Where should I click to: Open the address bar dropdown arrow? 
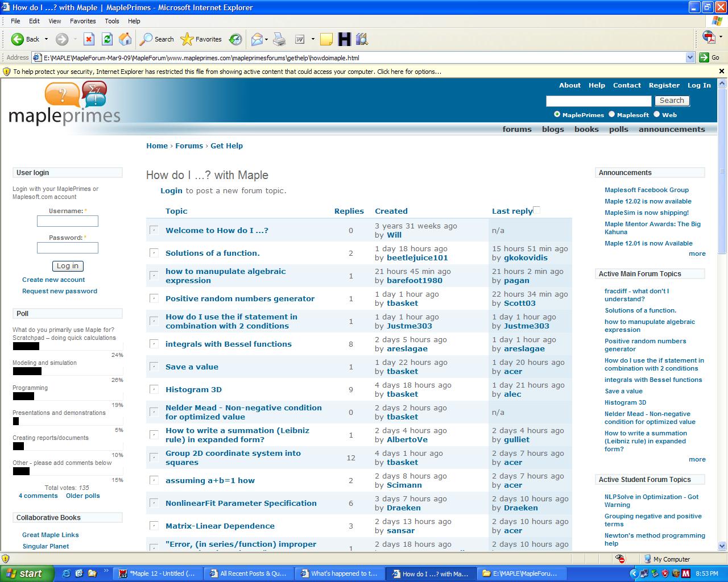coord(690,57)
